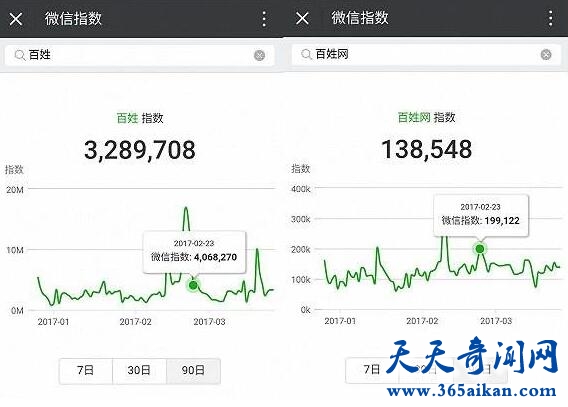The image size is (568, 407).
Task: Tap the 百姓网 指数 heading
Action: pyautogui.click(x=426, y=117)
